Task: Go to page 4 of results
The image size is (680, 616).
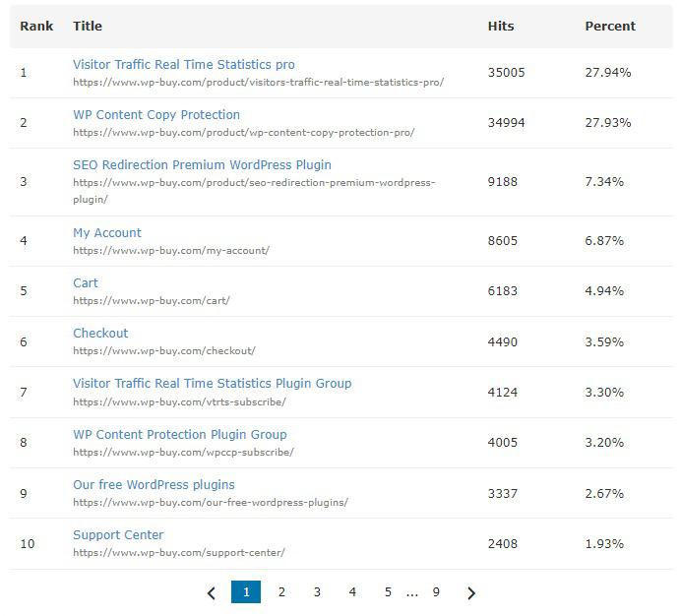Action: [x=352, y=591]
